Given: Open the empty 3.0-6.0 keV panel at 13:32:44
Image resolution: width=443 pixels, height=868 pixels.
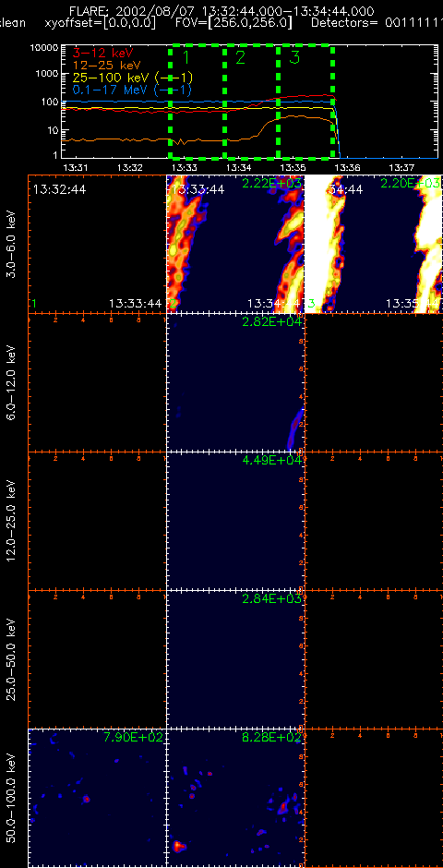Looking at the screenshot, I should coord(97,244).
